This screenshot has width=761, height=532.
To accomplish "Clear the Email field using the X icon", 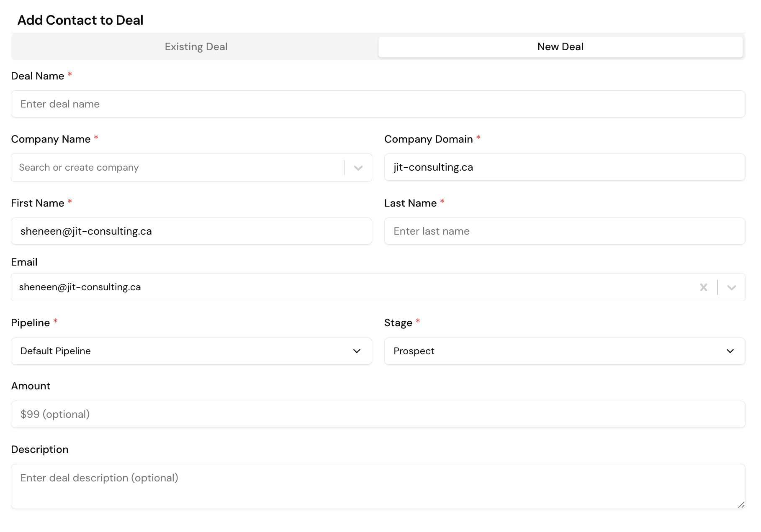I will coord(704,287).
